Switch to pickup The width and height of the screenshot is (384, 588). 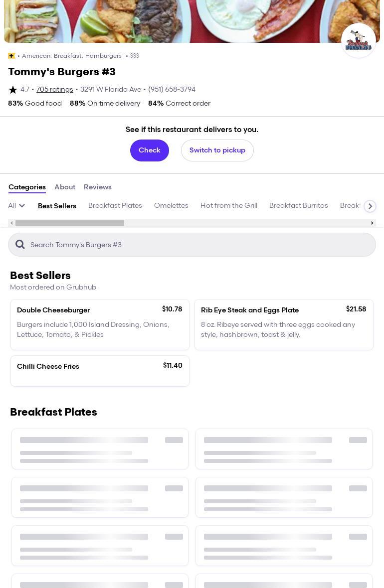(217, 150)
